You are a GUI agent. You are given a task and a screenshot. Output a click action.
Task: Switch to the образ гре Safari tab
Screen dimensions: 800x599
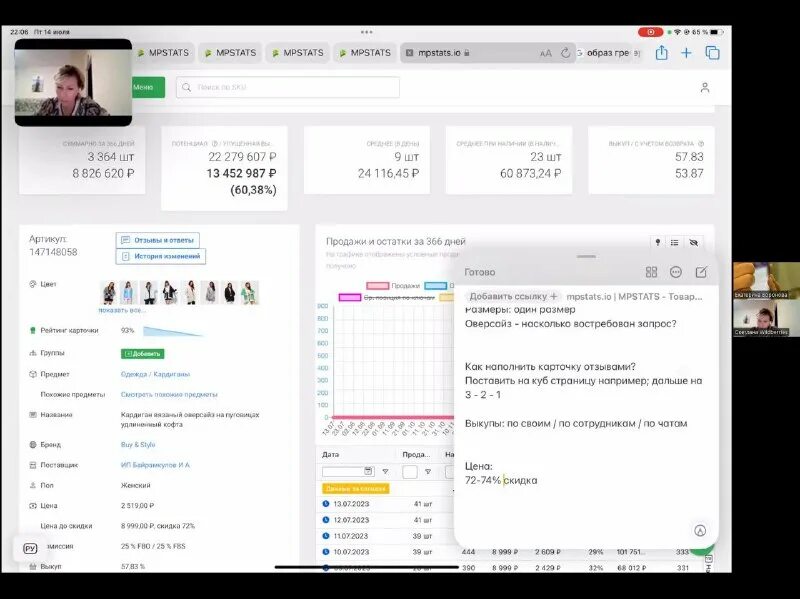point(608,53)
